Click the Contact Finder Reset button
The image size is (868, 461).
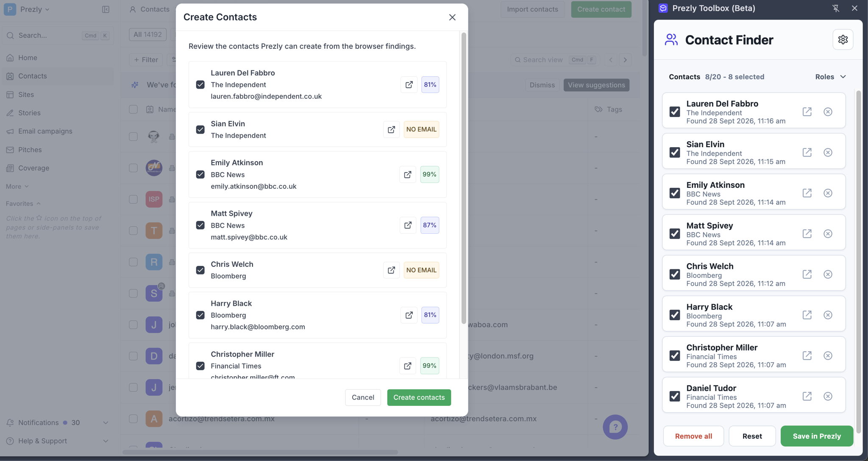pos(752,436)
